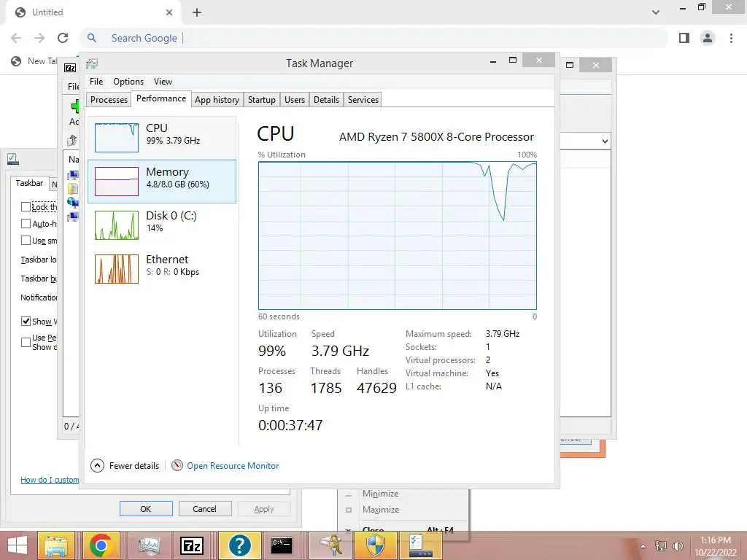Go forward in Chrome
The width and height of the screenshot is (747, 560).
(x=39, y=38)
